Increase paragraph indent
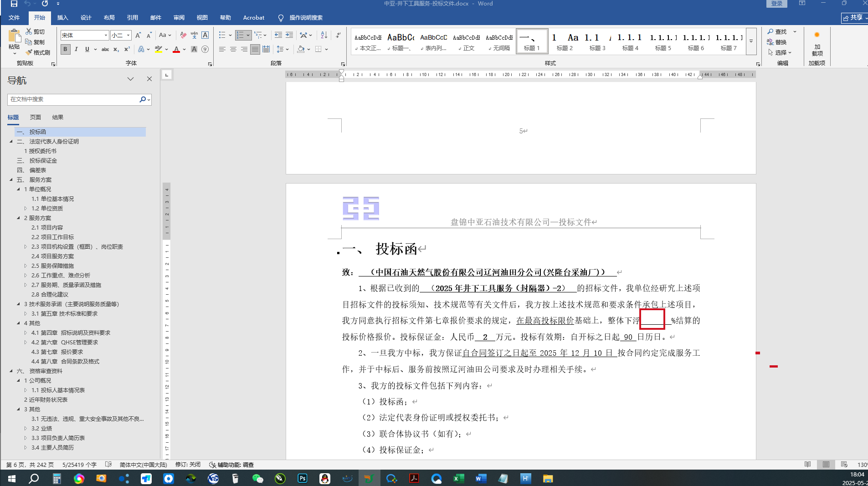This screenshot has height=486, width=868. click(289, 35)
